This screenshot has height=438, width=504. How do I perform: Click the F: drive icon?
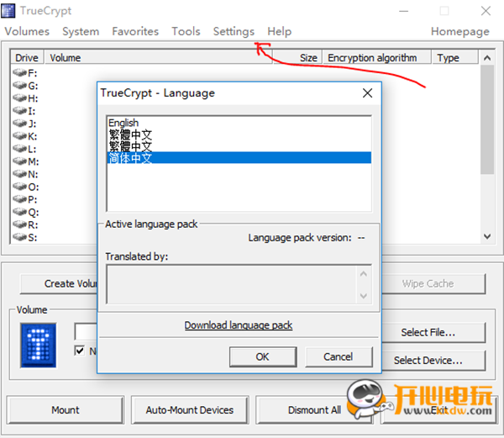click(x=20, y=73)
